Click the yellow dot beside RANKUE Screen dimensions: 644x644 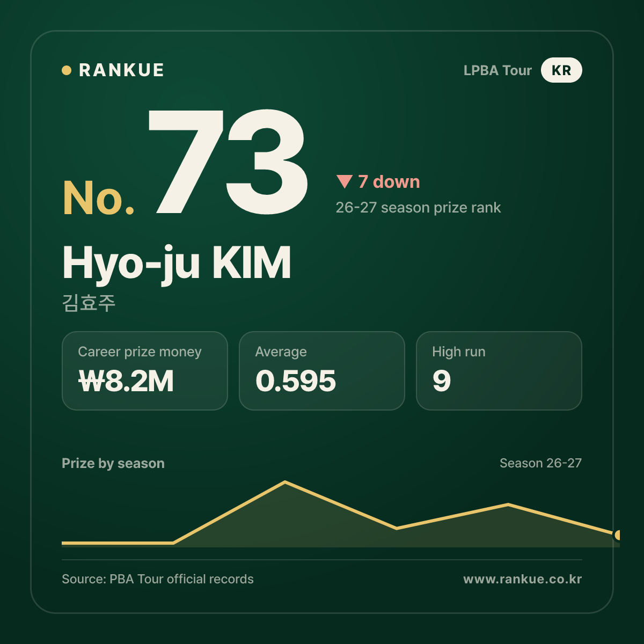point(67,70)
